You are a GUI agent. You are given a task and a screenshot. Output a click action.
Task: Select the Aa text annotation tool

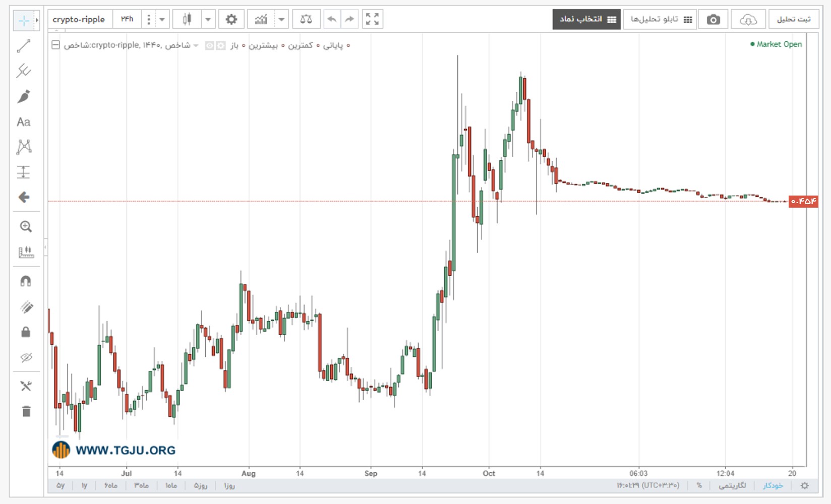click(24, 122)
